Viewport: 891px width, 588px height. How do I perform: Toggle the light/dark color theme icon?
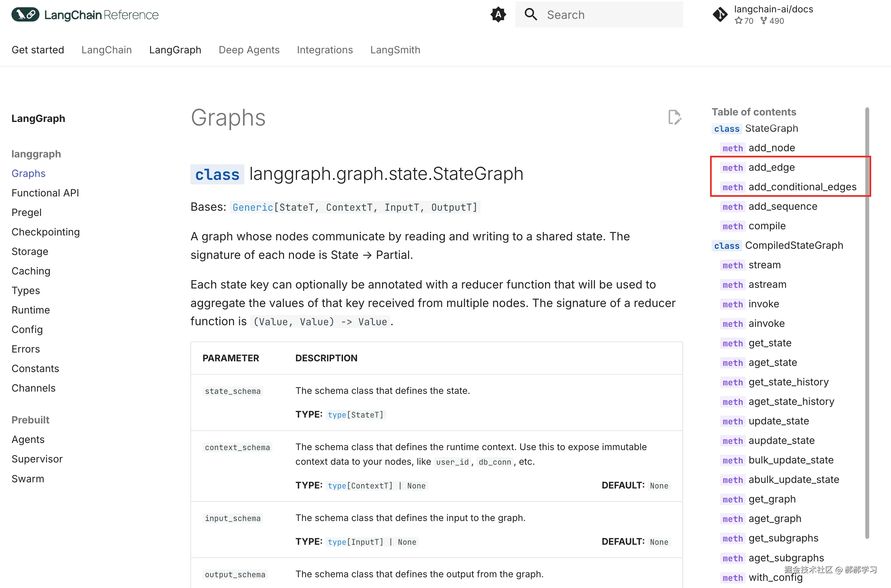pyautogui.click(x=498, y=15)
